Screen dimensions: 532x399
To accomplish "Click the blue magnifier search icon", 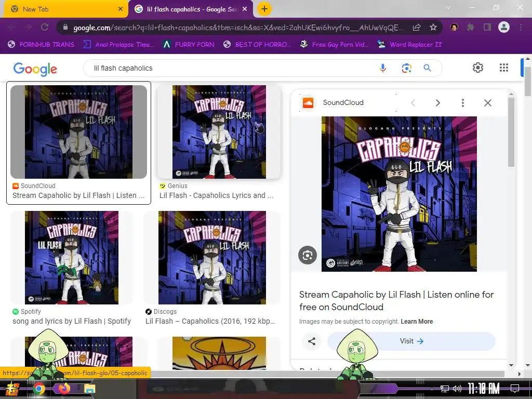I will pos(427,68).
